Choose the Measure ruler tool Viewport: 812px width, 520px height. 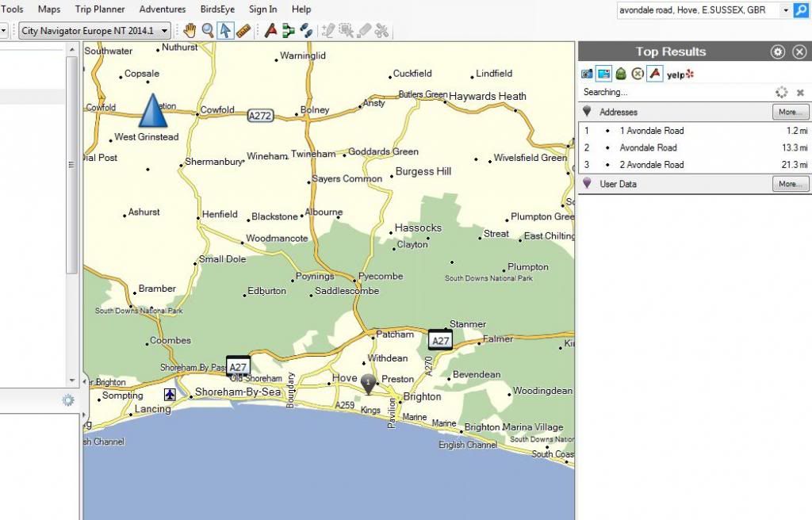pyautogui.click(x=243, y=30)
